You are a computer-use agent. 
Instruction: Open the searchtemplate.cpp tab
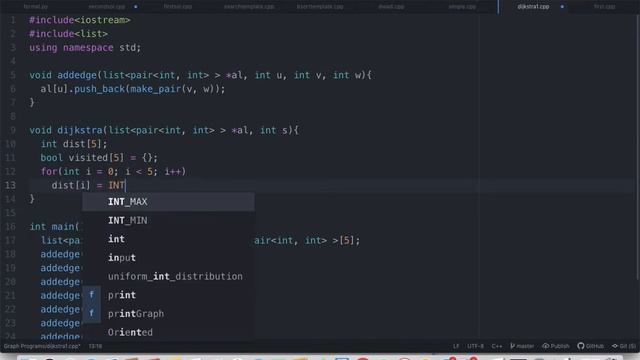tap(249, 7)
